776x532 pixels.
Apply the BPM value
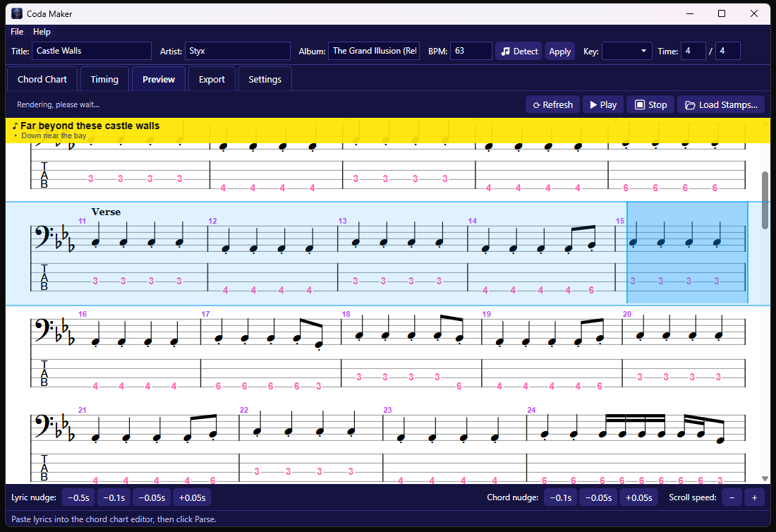[x=559, y=51]
